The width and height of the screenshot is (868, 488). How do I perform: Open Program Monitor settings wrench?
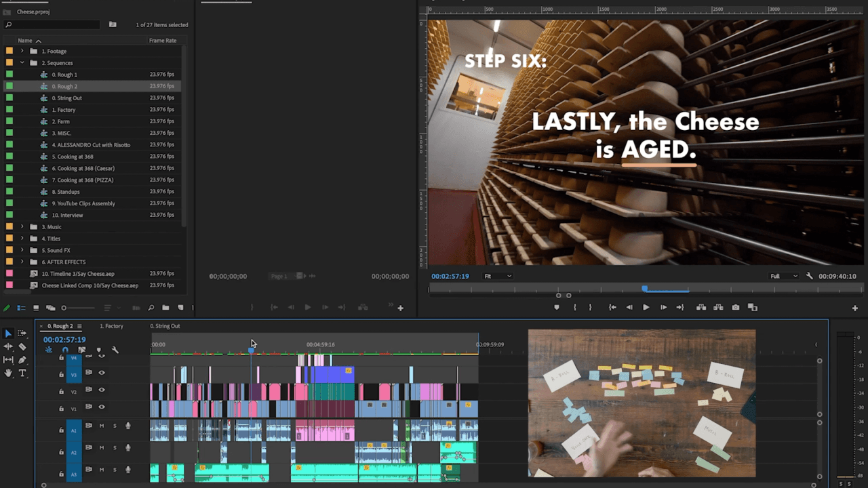tap(810, 276)
